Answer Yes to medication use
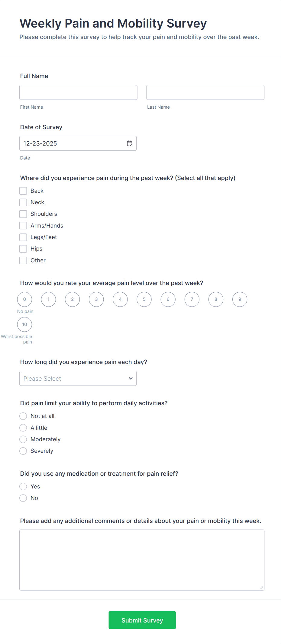This screenshot has width=281, height=644. click(x=23, y=487)
